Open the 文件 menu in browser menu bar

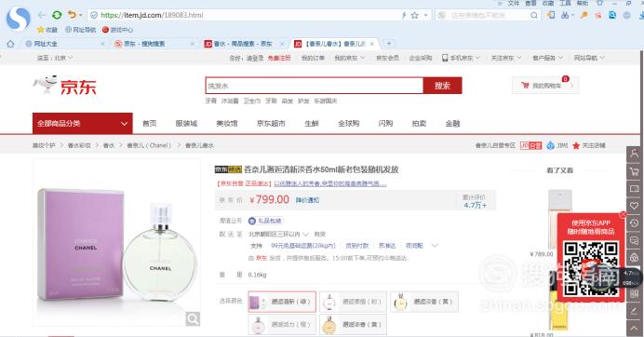pos(514,3)
